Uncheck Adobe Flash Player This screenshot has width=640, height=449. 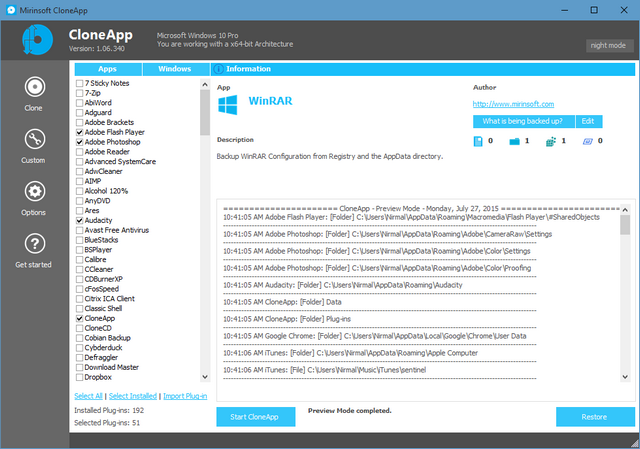click(80, 132)
